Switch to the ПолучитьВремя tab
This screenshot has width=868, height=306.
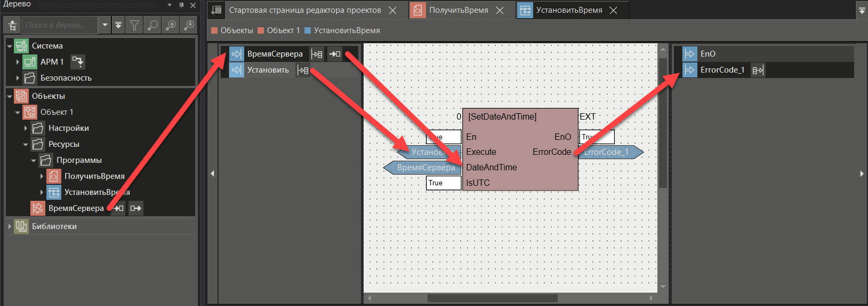458,10
